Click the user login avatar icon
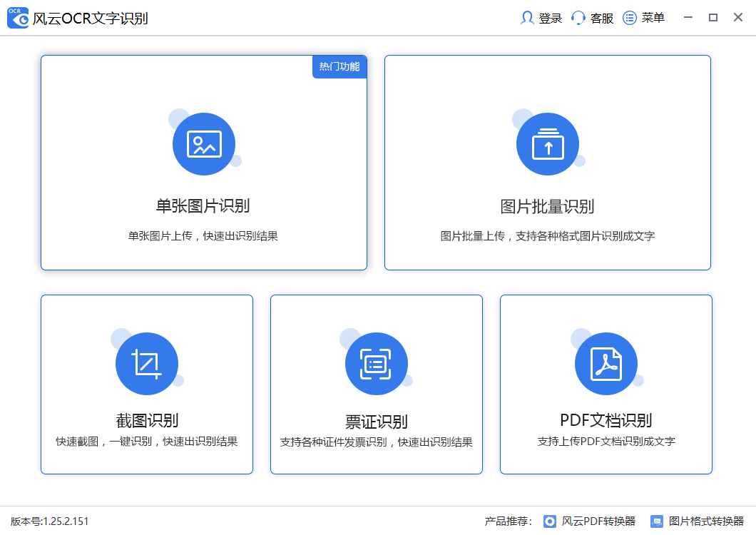This screenshot has width=756, height=535. (527, 18)
